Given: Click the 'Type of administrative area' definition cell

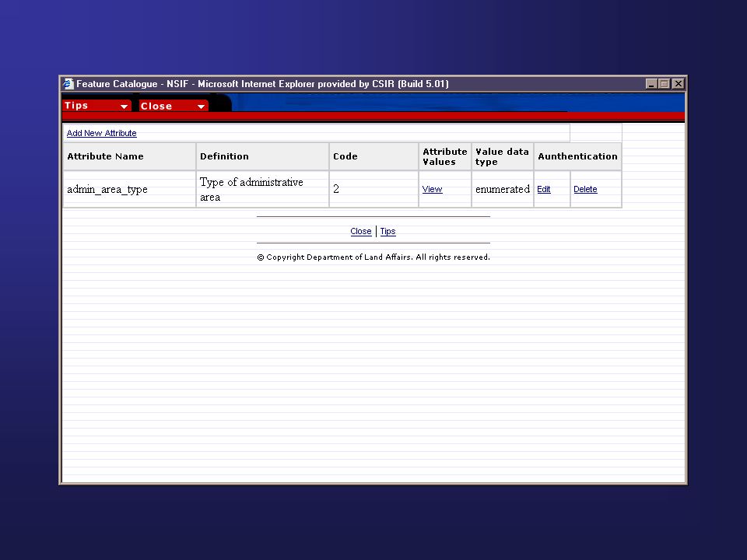Looking at the screenshot, I should pos(262,190).
